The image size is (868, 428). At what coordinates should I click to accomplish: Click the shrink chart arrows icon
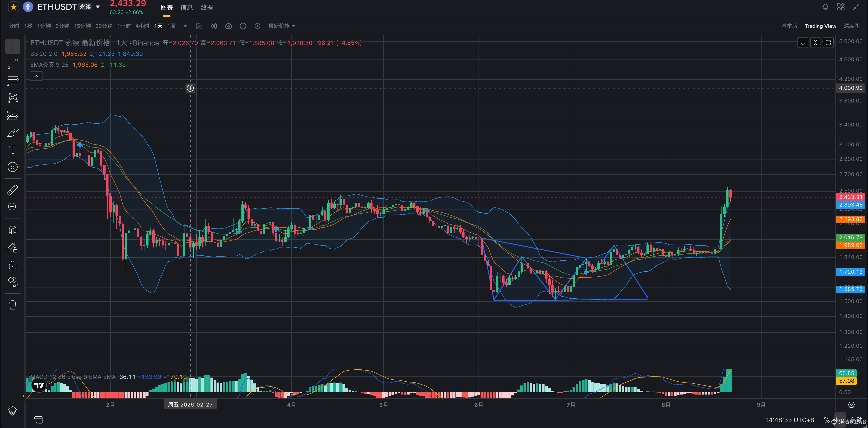(856, 7)
